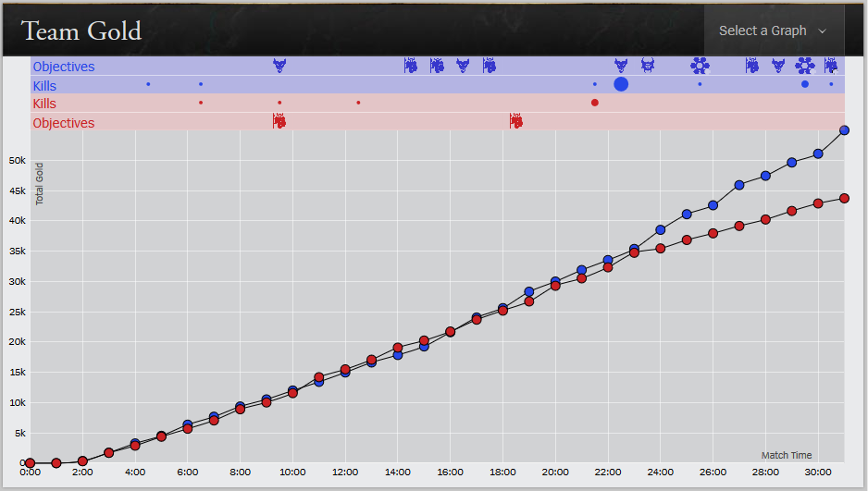The image size is (868, 491).
Task: Open the Select a Graph dropdown
Action: coord(773,31)
